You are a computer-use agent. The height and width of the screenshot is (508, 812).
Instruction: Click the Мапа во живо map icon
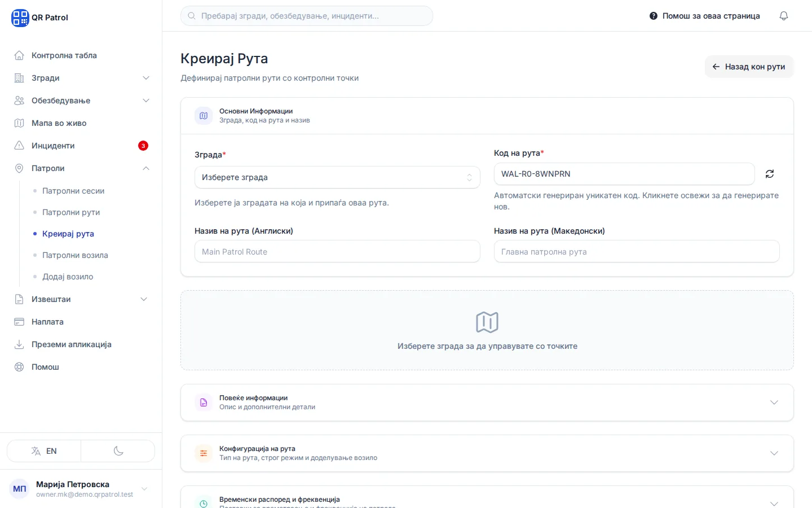point(19,123)
